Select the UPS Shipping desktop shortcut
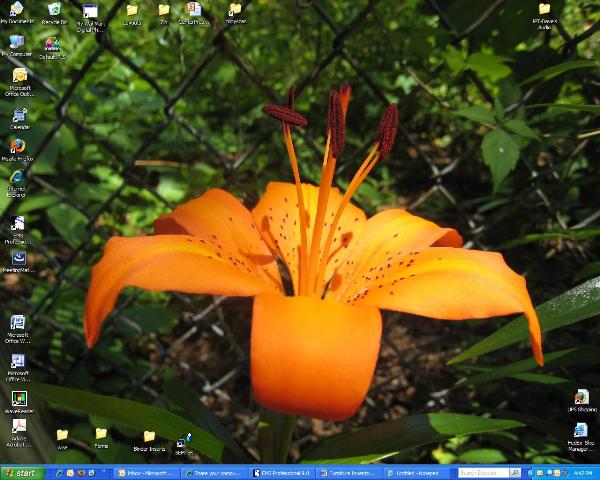600x480 pixels. pos(582,400)
